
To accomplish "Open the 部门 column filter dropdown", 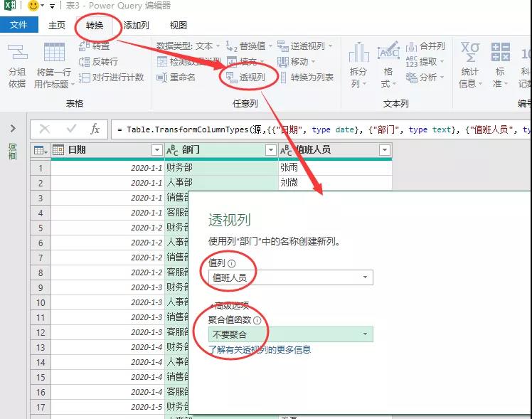I will point(271,150).
